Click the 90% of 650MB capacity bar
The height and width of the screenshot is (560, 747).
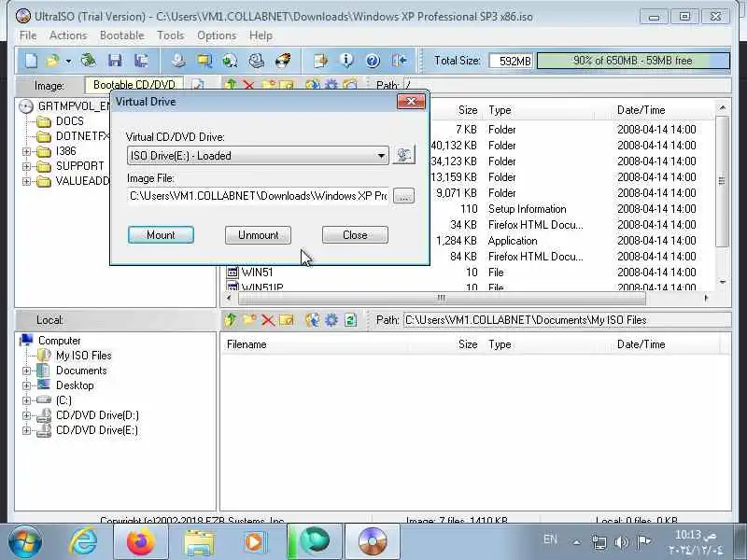(x=633, y=61)
